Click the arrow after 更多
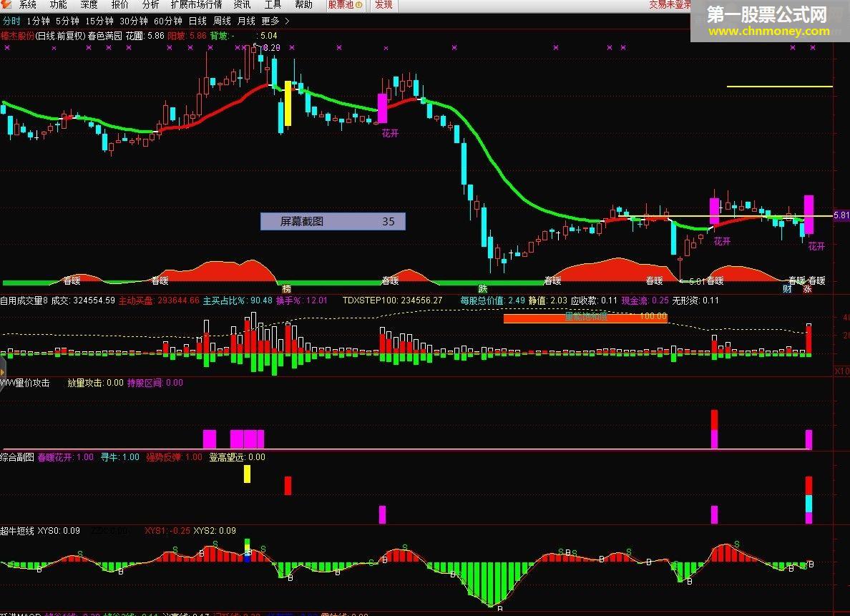 tap(287, 21)
